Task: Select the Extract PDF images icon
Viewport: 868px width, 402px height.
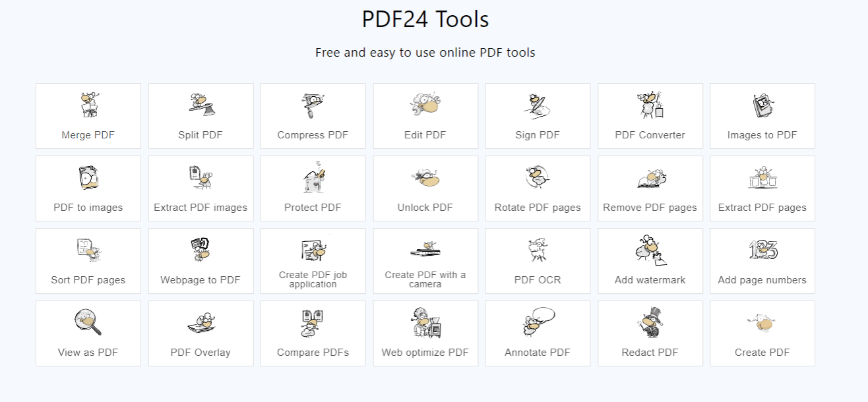Action: tap(201, 178)
